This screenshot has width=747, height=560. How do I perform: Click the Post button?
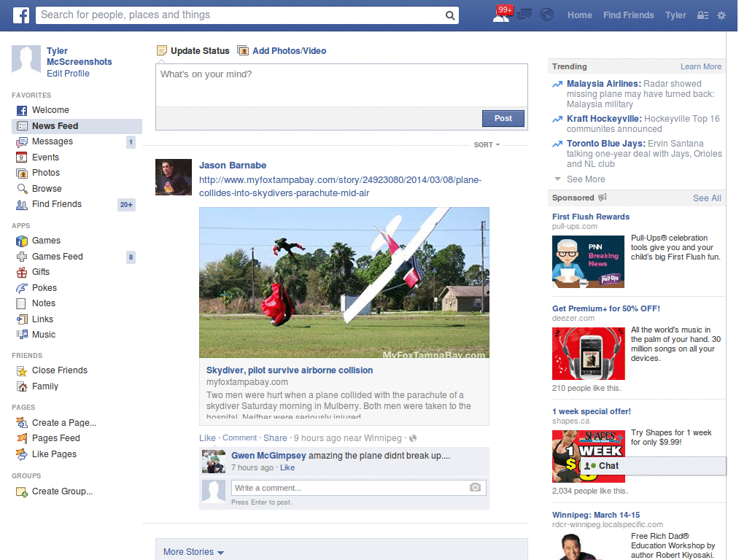coord(503,119)
